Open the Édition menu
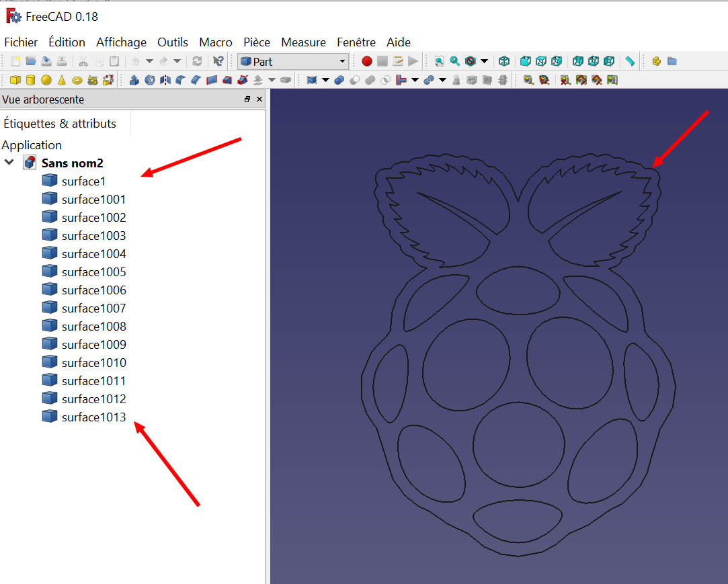The width and height of the screenshot is (728, 584). tap(67, 42)
